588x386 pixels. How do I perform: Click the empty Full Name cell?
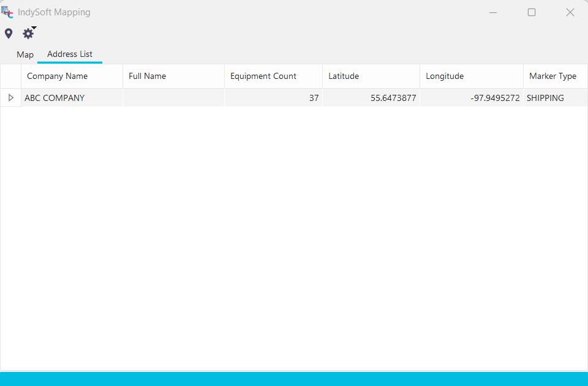173,98
